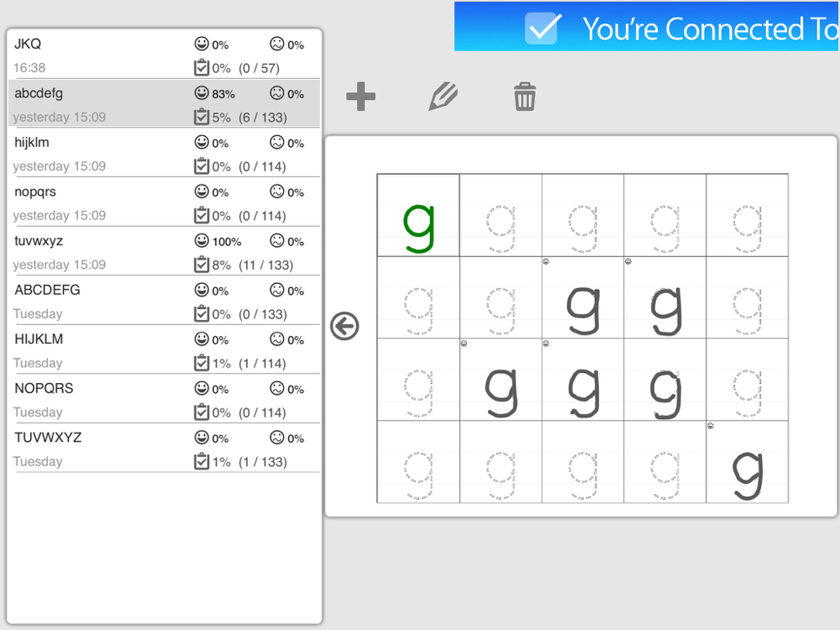
Task: Choose the ABCDEFG uppercase worksheet
Action: pos(165,302)
